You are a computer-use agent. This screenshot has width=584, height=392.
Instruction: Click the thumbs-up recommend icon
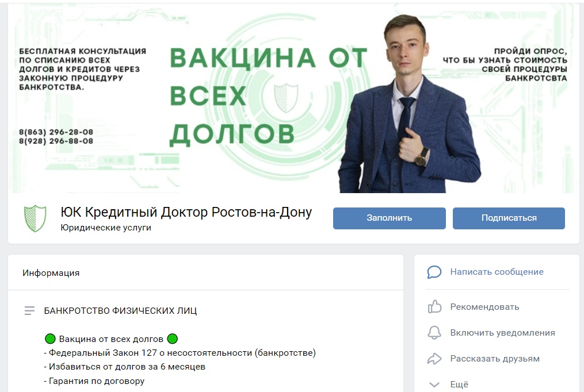click(x=434, y=307)
